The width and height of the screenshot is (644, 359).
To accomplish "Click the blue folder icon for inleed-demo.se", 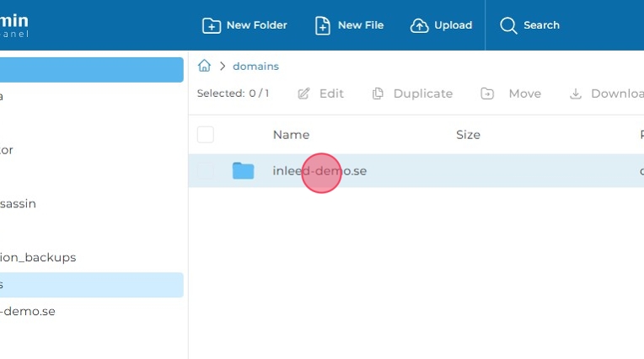I will (243, 171).
